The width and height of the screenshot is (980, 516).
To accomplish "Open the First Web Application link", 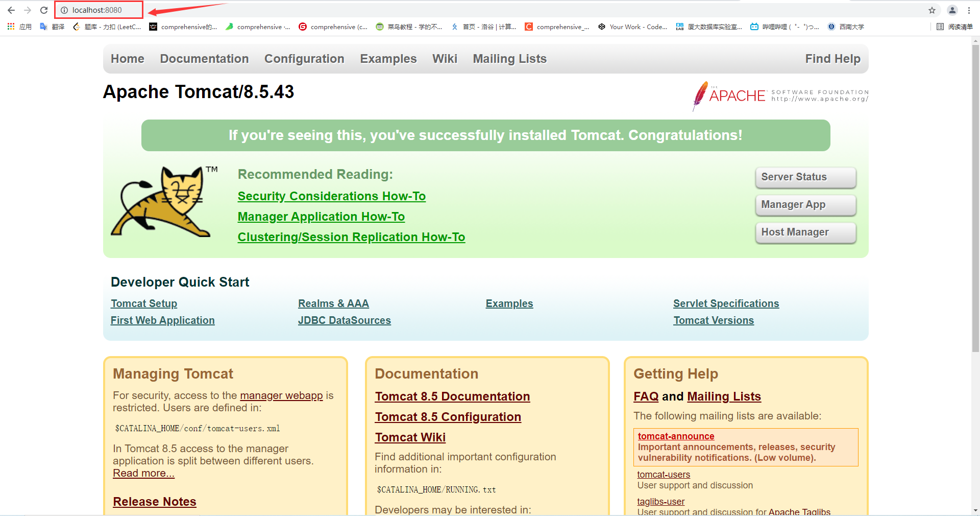I will tap(163, 320).
